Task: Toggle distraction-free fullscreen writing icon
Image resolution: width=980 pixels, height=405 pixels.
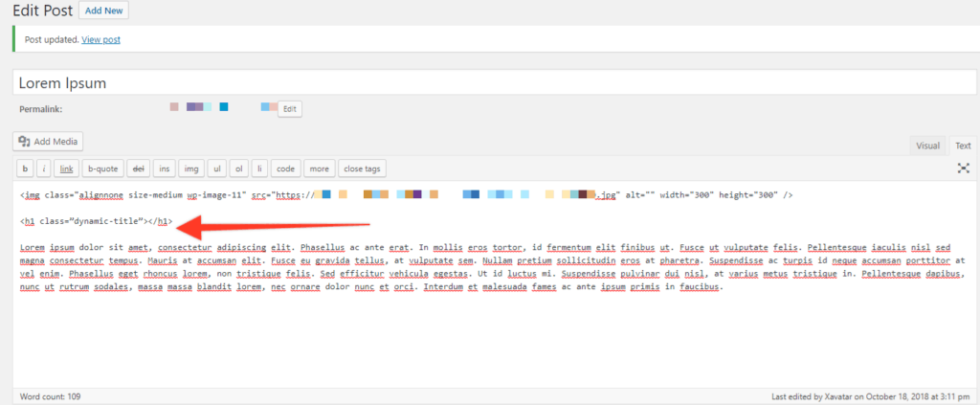Action: point(963,168)
